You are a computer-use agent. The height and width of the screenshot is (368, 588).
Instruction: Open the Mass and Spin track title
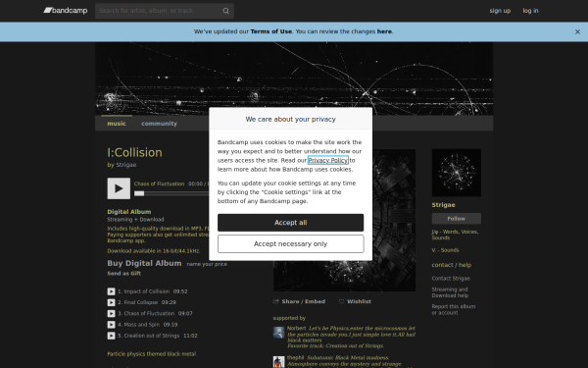[142, 325]
